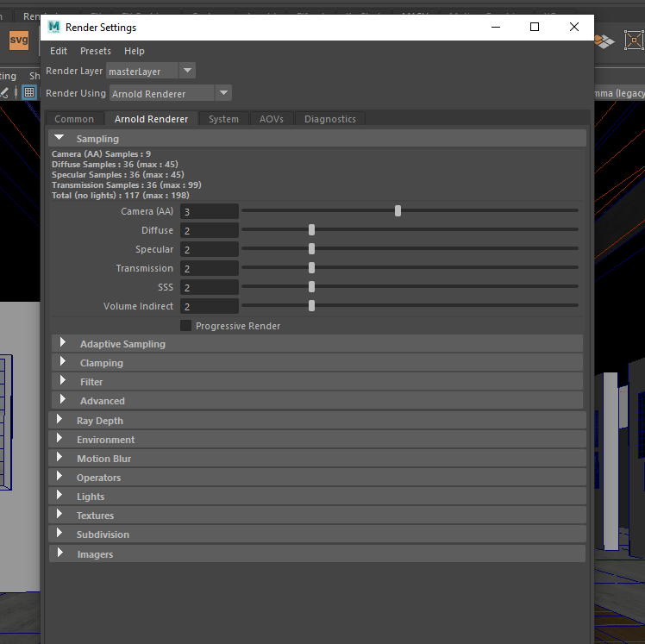
Task: Open the Diagnostics tab
Action: pyautogui.click(x=330, y=119)
